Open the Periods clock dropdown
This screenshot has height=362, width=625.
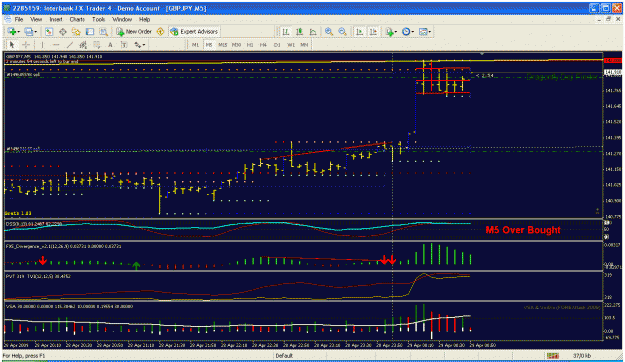click(x=408, y=31)
